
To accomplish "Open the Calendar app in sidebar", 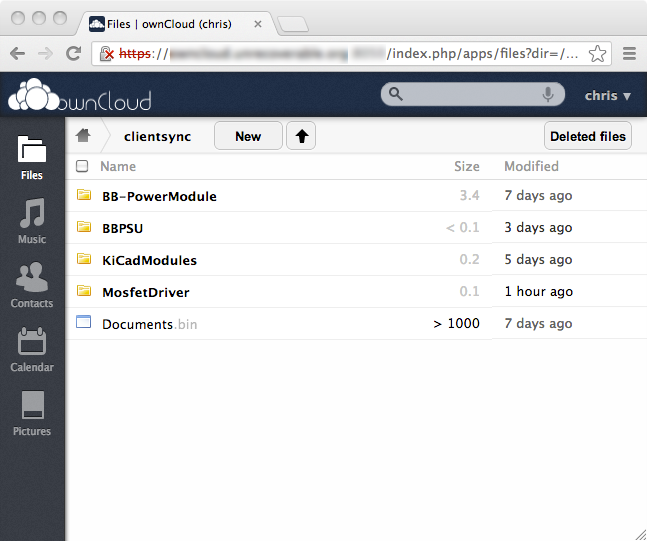I will (32, 349).
